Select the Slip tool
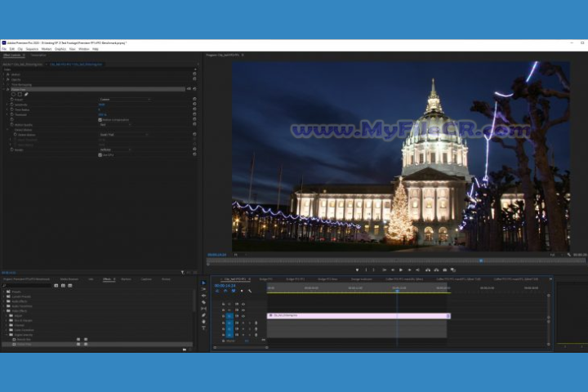The width and height of the screenshot is (588, 392). point(203,309)
